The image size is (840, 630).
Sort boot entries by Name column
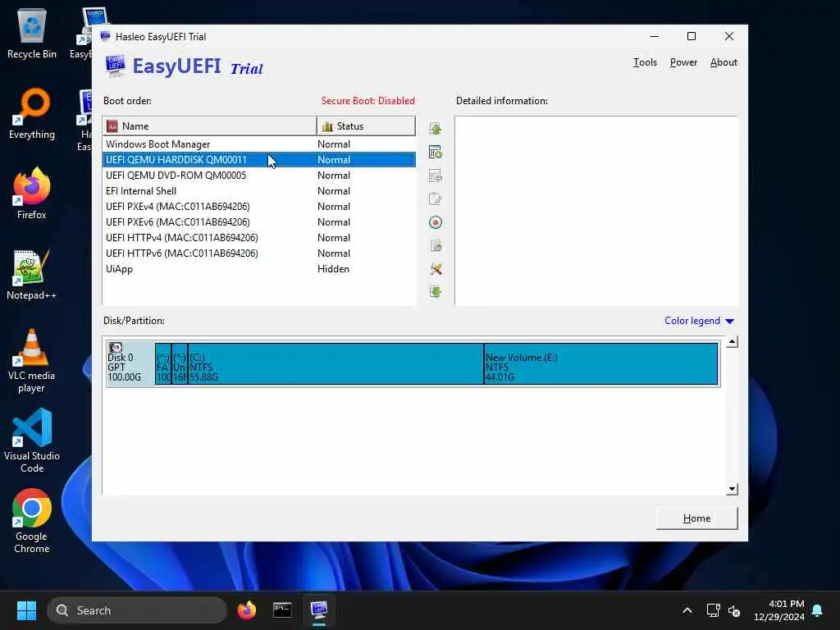pos(209,126)
